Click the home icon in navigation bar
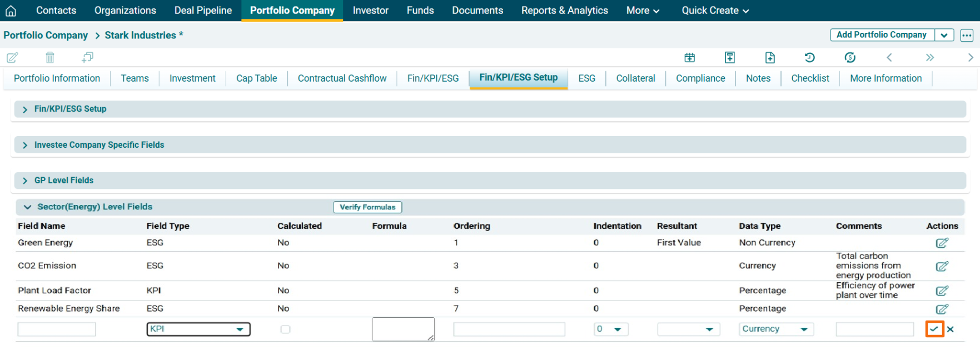Viewport: 980px width, 350px height. click(x=11, y=11)
